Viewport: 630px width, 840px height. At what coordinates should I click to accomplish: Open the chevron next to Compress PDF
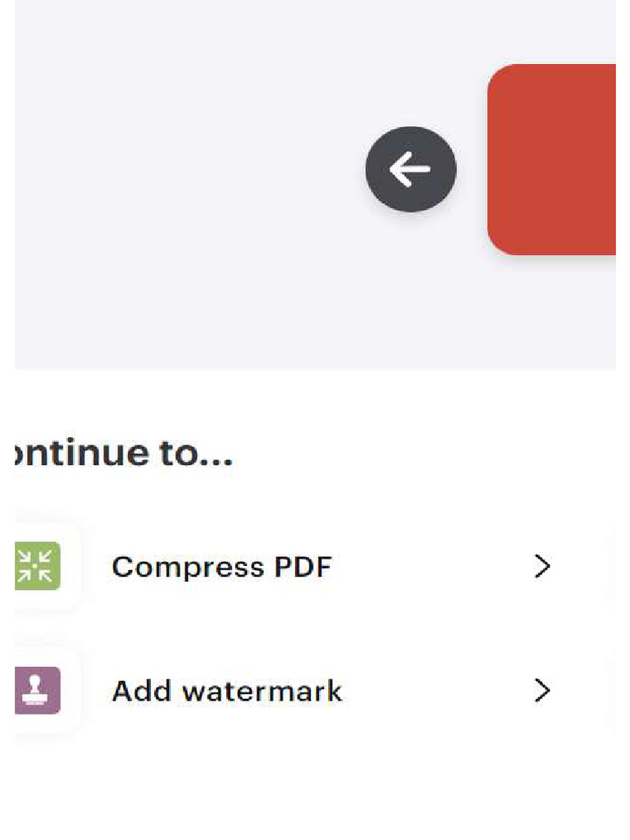(541, 567)
